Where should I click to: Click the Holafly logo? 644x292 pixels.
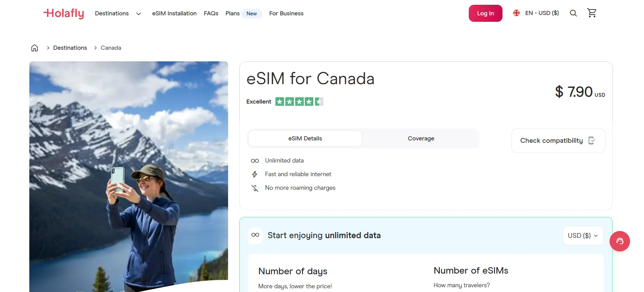(x=63, y=14)
